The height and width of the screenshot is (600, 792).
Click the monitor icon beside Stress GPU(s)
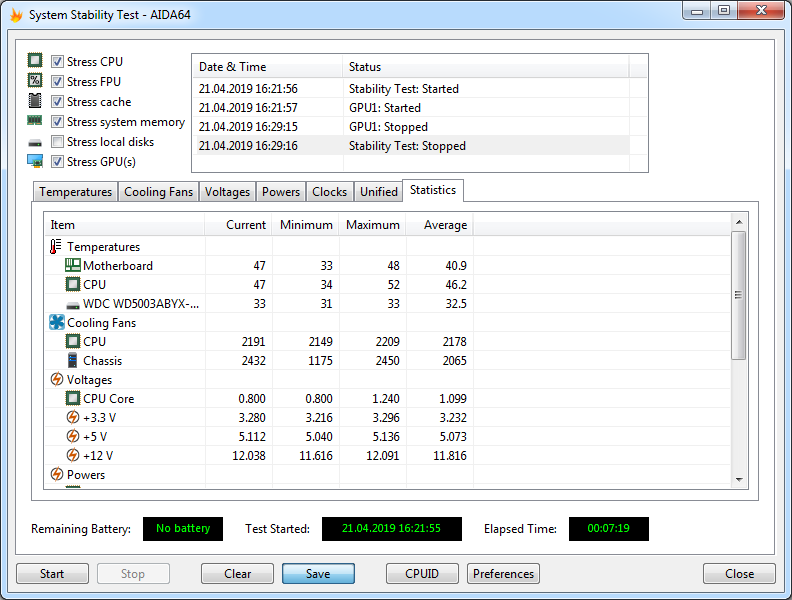click(35, 162)
